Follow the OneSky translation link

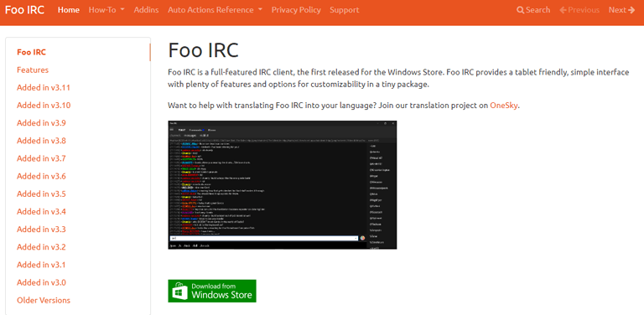click(504, 105)
